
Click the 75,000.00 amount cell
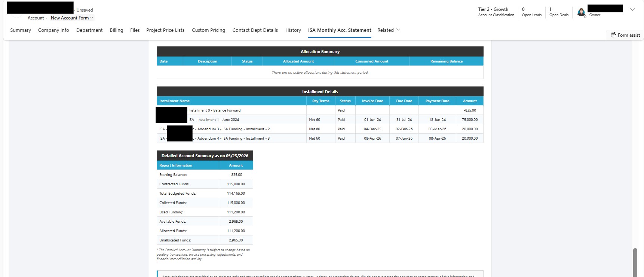click(x=470, y=119)
